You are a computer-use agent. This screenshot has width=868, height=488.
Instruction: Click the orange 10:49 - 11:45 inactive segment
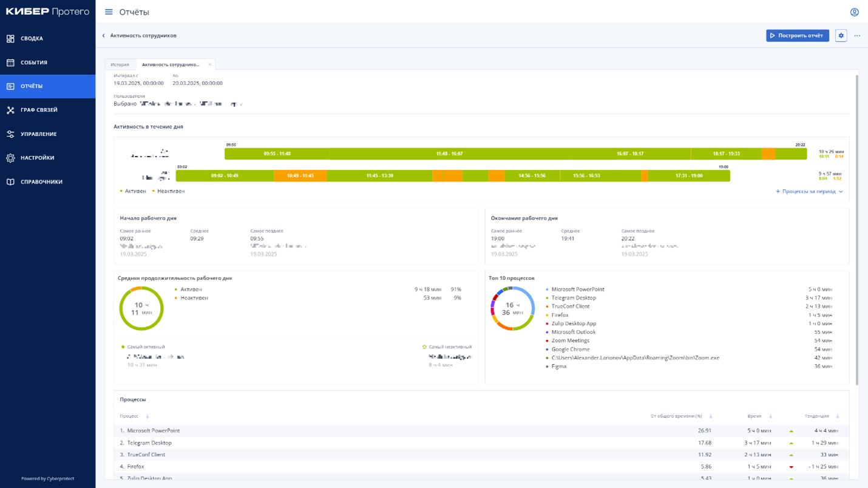coord(300,176)
